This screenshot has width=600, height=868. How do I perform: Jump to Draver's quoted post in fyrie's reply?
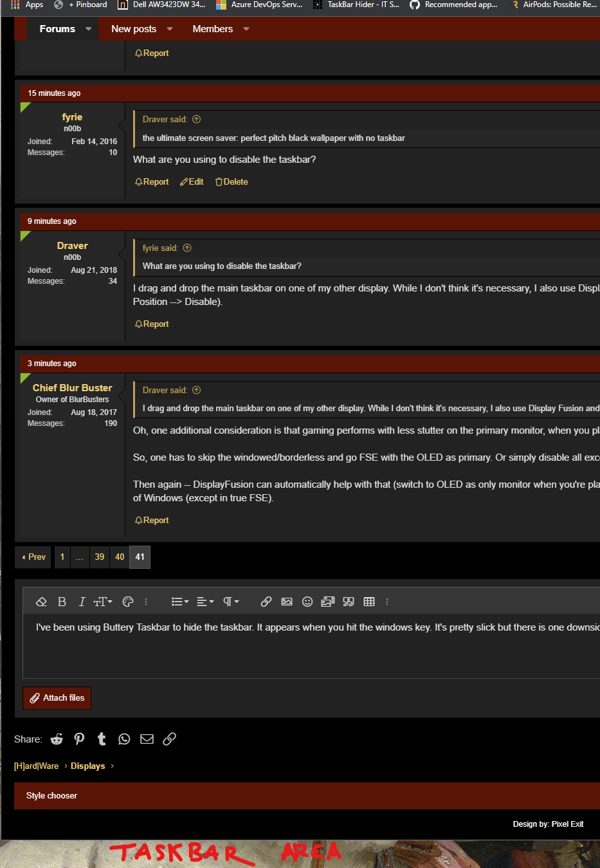click(197, 119)
